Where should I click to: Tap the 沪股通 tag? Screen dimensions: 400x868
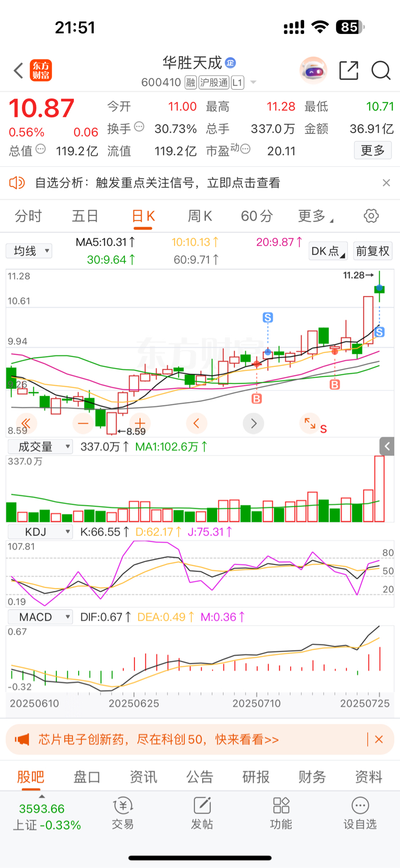click(x=214, y=82)
